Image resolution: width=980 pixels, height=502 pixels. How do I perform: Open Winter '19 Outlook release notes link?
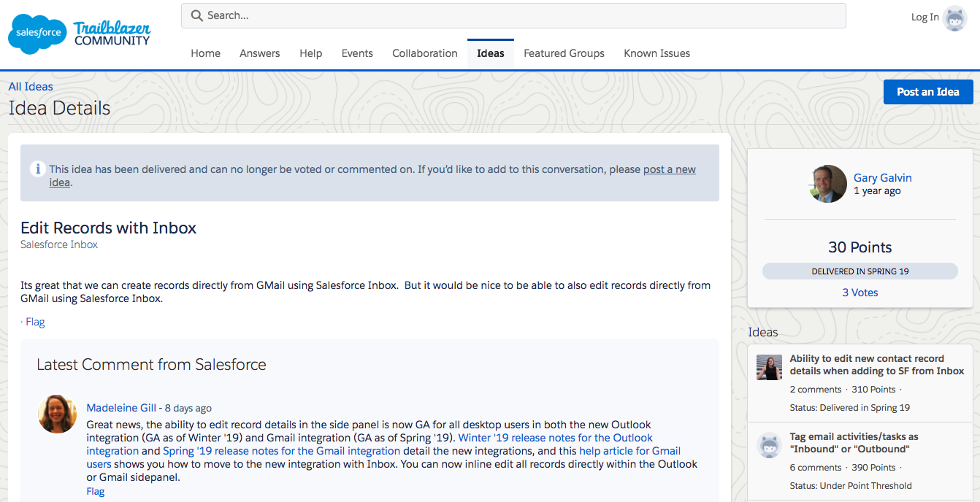(x=556, y=438)
